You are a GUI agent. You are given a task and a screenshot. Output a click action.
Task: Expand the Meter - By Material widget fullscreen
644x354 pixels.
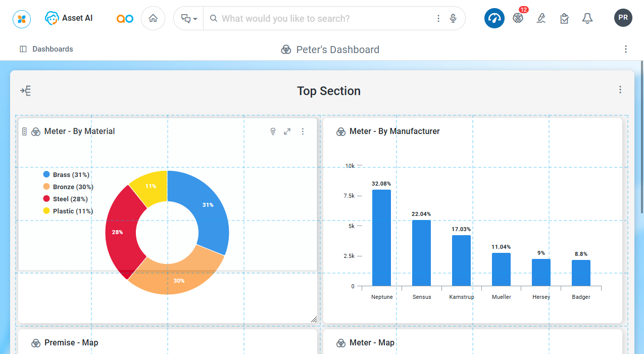(x=287, y=131)
